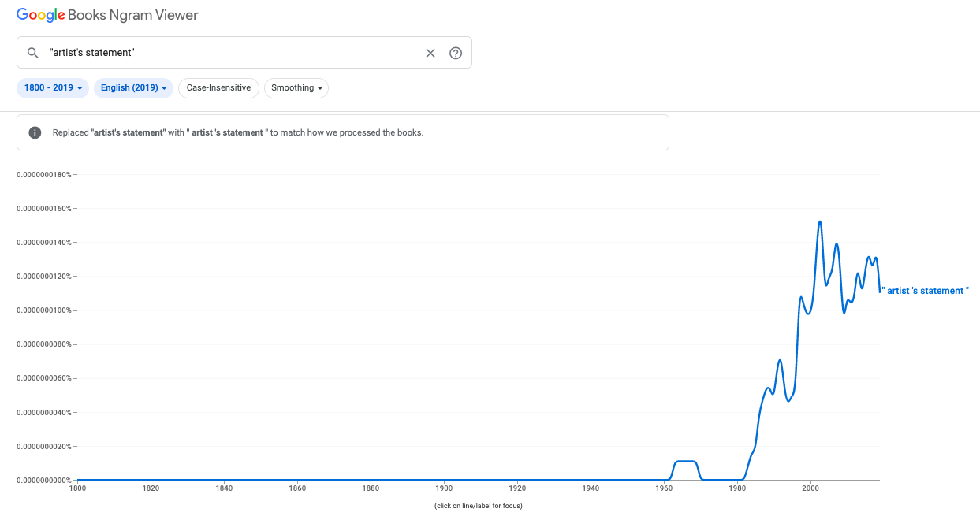980x520 pixels.
Task: Click the x-axis label 1980
Action: point(737,488)
